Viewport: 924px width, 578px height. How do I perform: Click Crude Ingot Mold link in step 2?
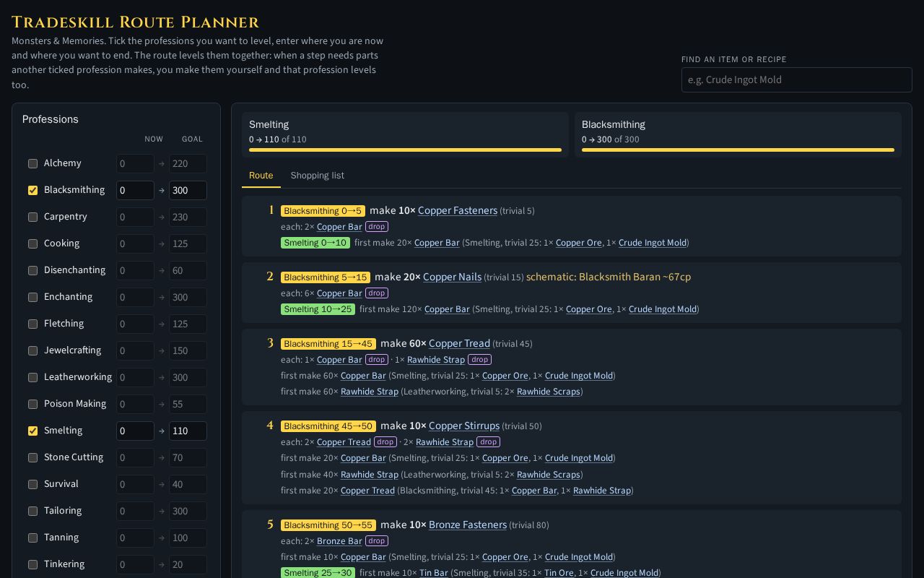[662, 309]
